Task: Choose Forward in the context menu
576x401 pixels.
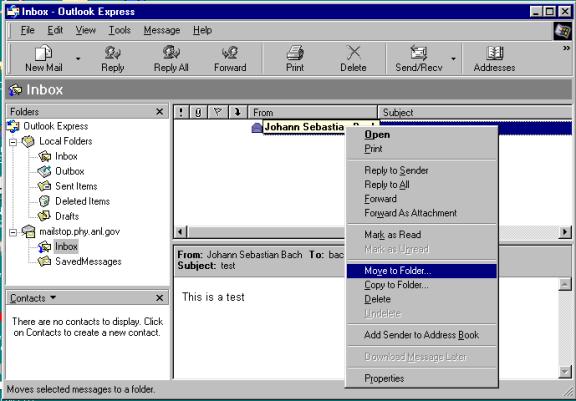Action: [421, 199]
